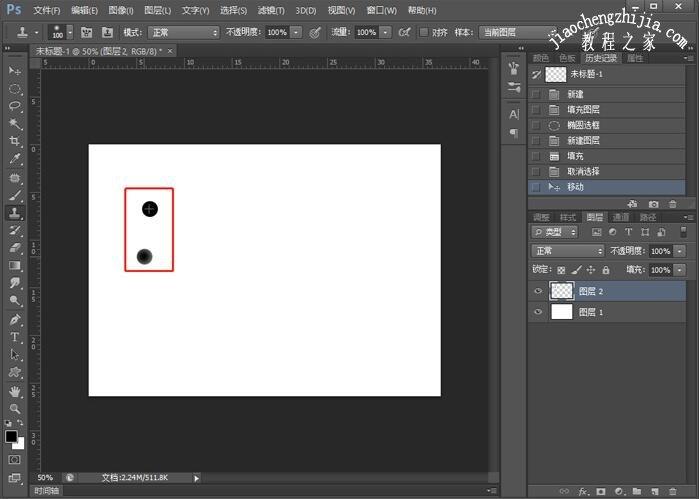The width and height of the screenshot is (699, 499).
Task: Open the 模式 blend mode dropdown
Action: [184, 32]
